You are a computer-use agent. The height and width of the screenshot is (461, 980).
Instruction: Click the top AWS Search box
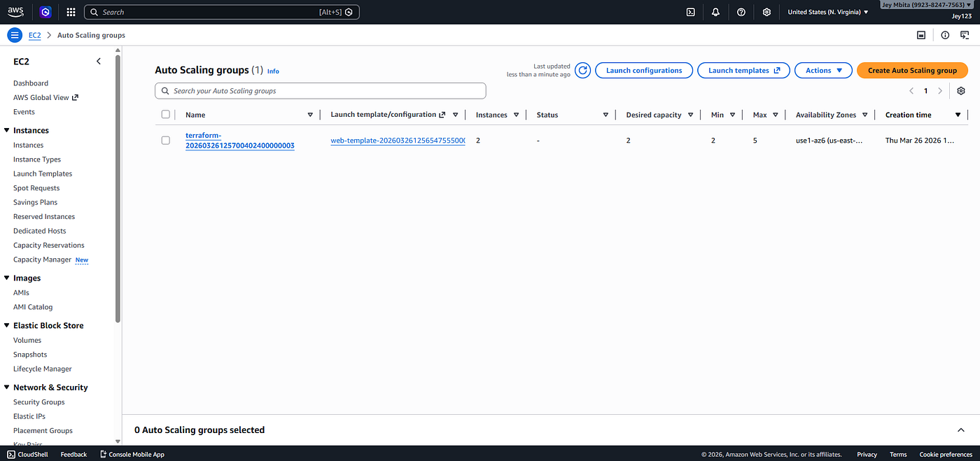coord(221,12)
